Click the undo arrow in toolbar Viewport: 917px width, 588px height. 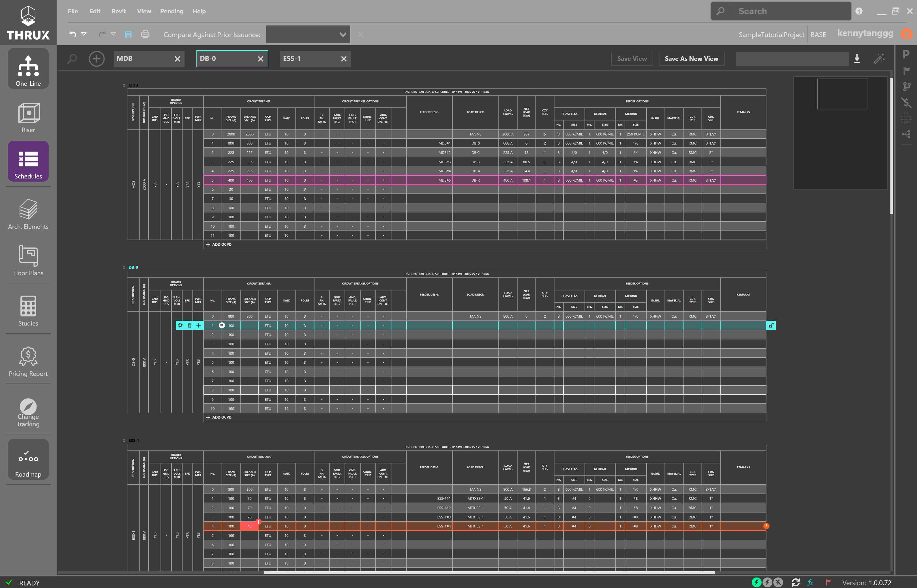pyautogui.click(x=72, y=35)
